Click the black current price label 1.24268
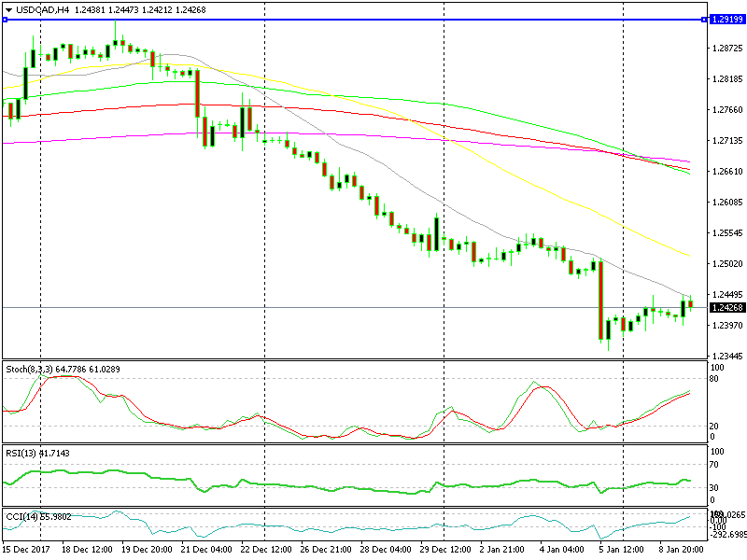The width and height of the screenshot is (747, 560). tap(727, 308)
